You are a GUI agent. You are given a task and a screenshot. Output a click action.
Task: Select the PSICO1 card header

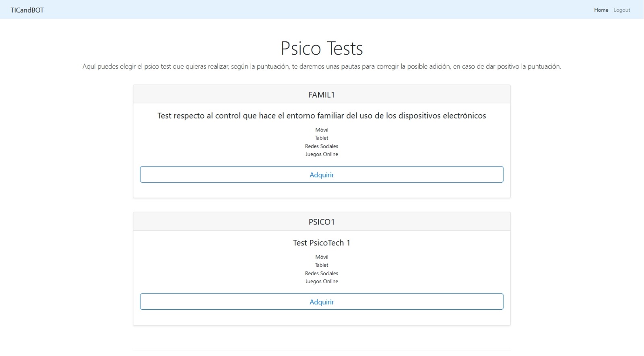click(x=322, y=222)
